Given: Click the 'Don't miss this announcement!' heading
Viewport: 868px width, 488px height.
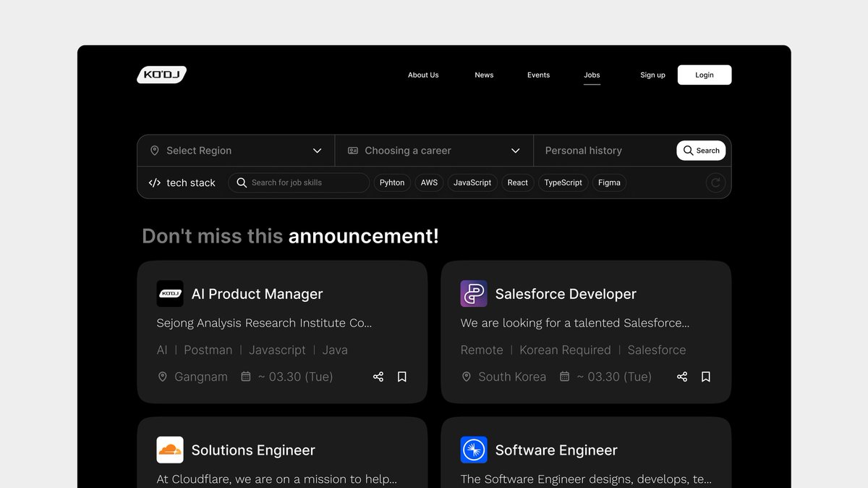Looking at the screenshot, I should point(290,236).
